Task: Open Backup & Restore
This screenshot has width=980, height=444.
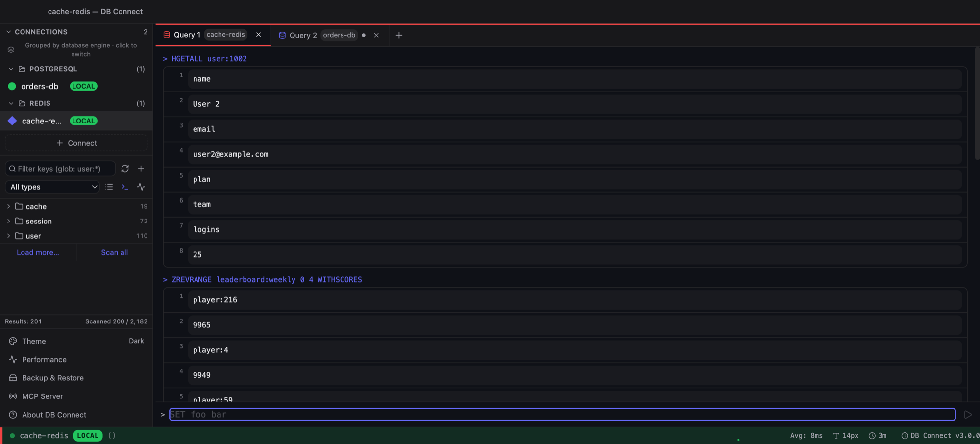Action: 76,378
